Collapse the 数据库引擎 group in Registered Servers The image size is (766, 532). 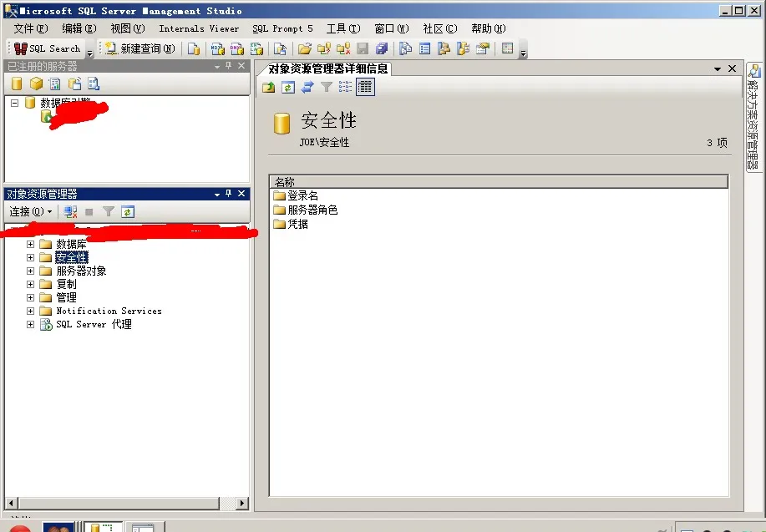point(15,103)
